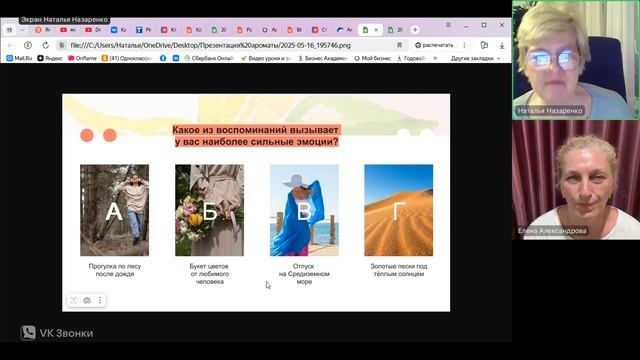Screen dimensions: 640x360
Task: Select Mediterranean vacation image В
Action: [x=304, y=210]
